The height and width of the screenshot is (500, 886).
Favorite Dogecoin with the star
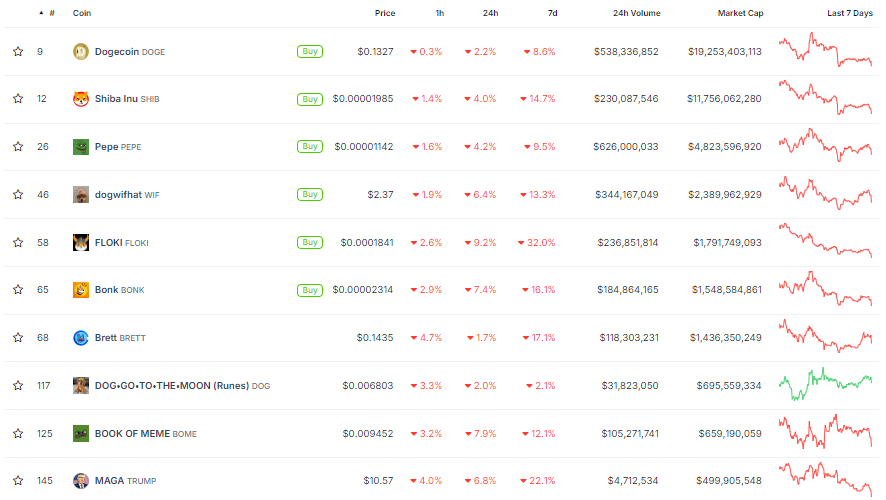click(x=18, y=51)
